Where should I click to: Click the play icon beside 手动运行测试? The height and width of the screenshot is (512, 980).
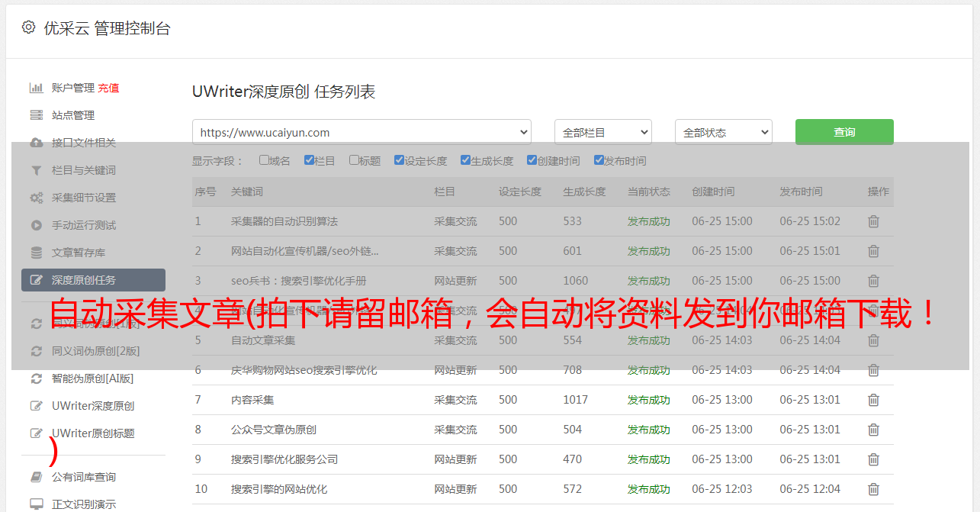tap(36, 225)
